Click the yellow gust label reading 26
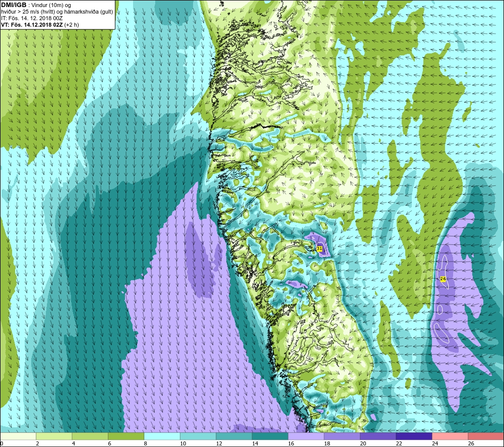The height and width of the screenshot is (447, 504). pyautogui.click(x=443, y=279)
